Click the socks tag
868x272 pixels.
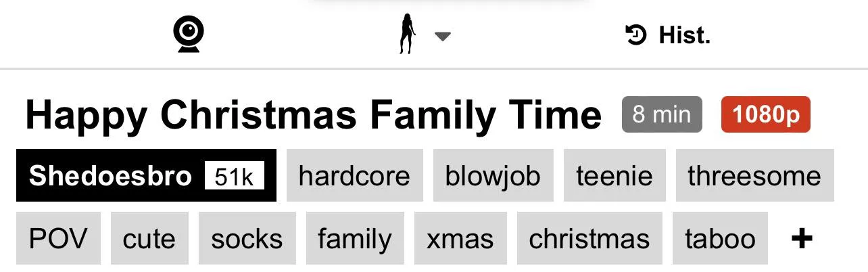(x=247, y=239)
